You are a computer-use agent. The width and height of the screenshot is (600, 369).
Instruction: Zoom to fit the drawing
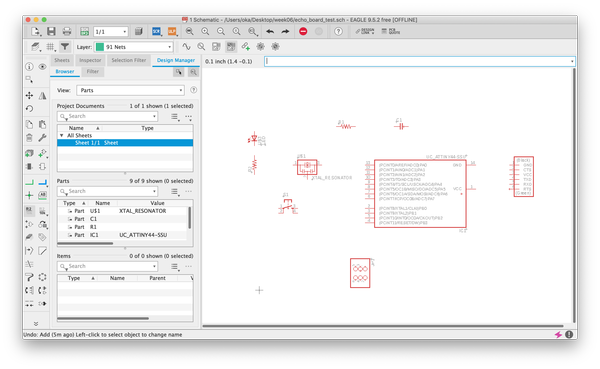(189, 31)
